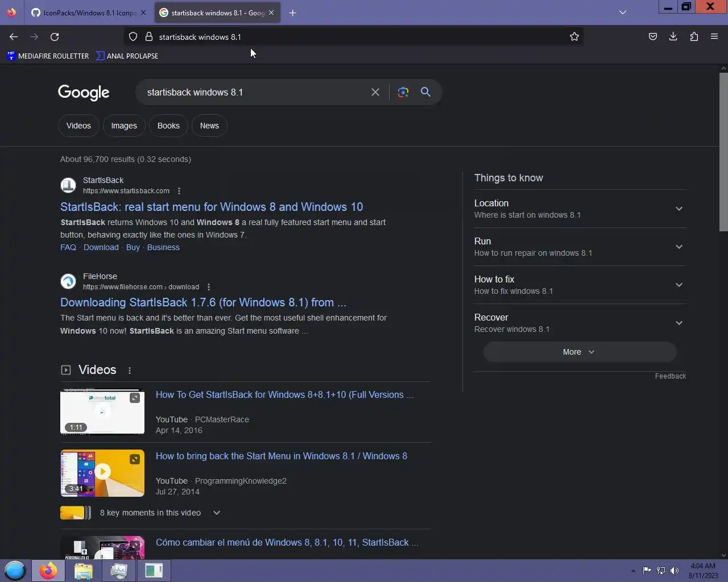
Task: Open the network tray icon
Action: click(661, 571)
